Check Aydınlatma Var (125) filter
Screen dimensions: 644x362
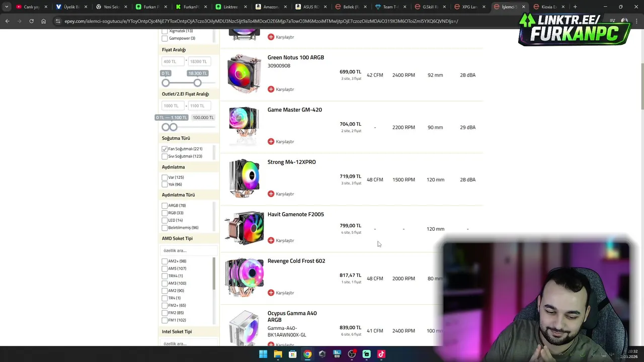[165, 177]
